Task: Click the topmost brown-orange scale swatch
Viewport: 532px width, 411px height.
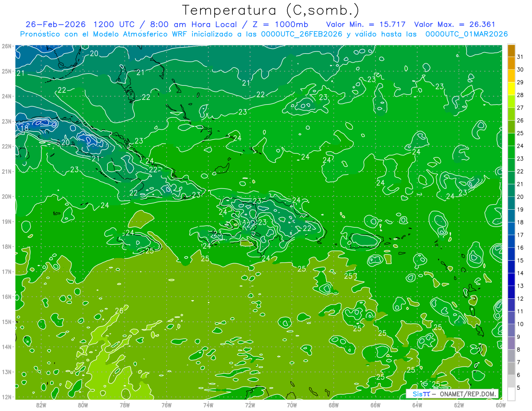Action: (x=511, y=51)
